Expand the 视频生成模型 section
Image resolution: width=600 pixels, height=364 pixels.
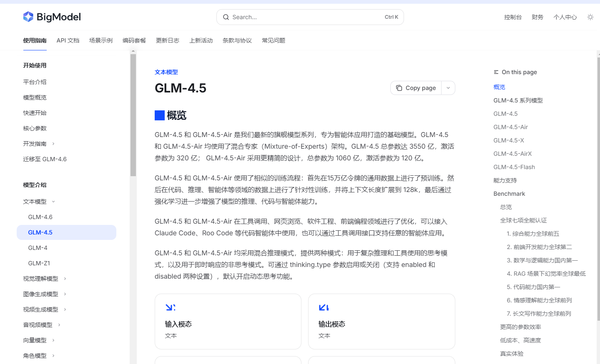(x=65, y=309)
